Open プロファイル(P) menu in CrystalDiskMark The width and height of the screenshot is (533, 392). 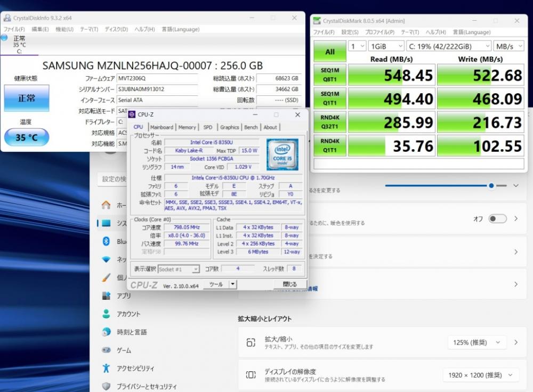[379, 32]
